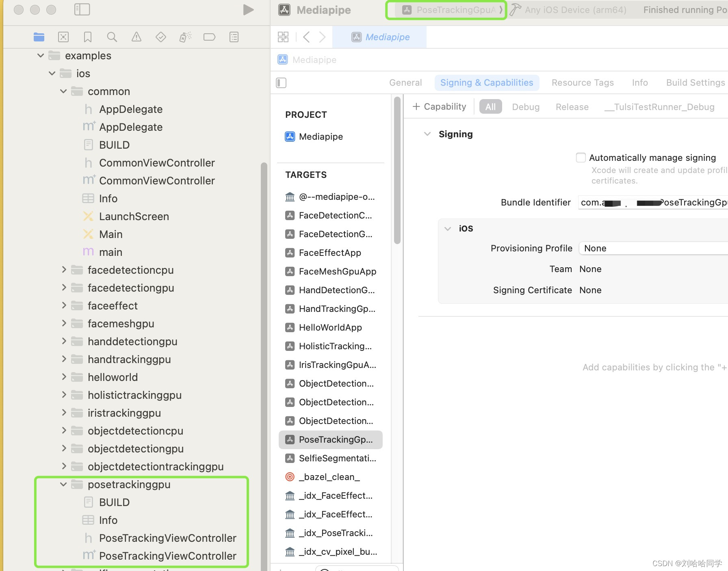Open the related items grid menu
The image size is (728, 571).
[283, 37]
